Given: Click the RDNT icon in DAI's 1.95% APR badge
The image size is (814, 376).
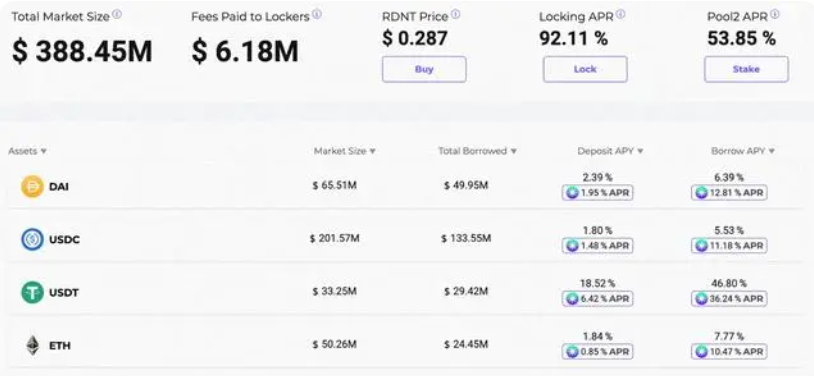Looking at the screenshot, I should point(572,193).
